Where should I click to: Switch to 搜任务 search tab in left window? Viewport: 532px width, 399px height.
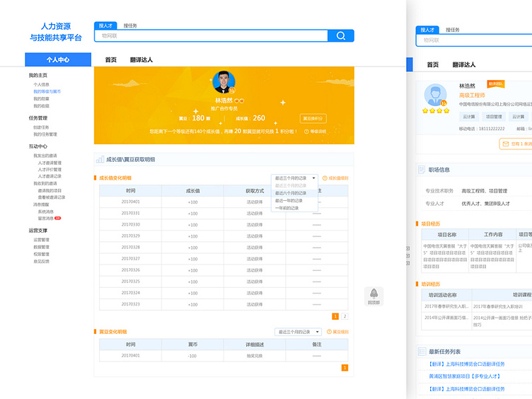tap(130, 25)
